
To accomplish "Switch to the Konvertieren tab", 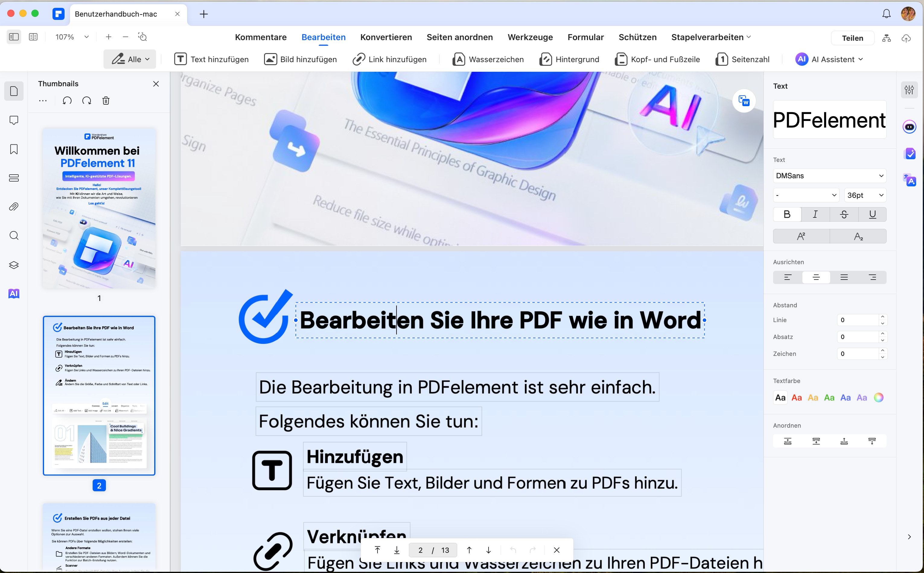I will pos(386,37).
